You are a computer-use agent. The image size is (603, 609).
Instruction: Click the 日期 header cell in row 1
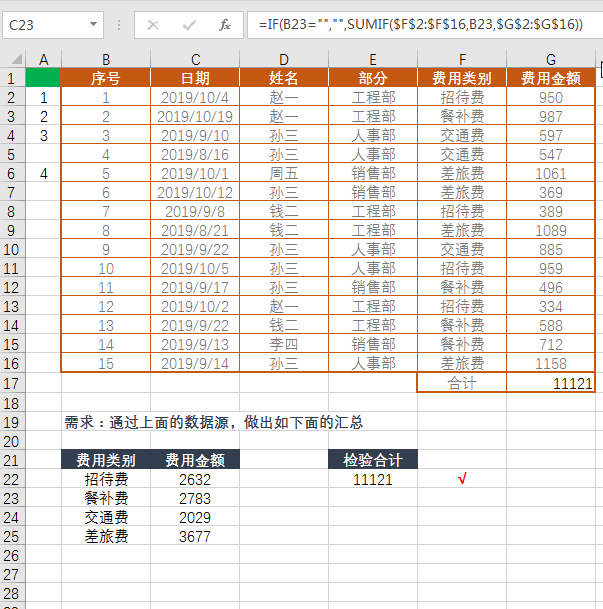[x=195, y=78]
